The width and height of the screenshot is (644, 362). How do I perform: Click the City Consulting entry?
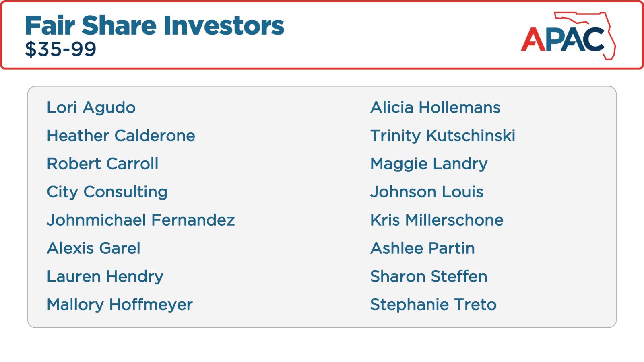107,193
